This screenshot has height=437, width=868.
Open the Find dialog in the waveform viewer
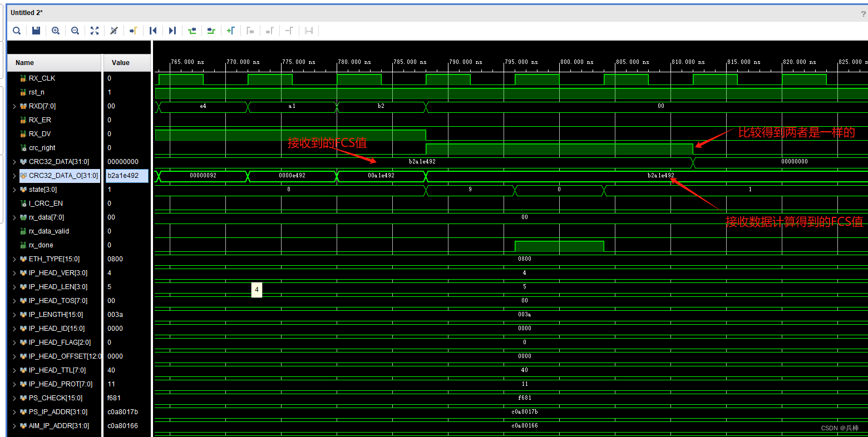(17, 31)
